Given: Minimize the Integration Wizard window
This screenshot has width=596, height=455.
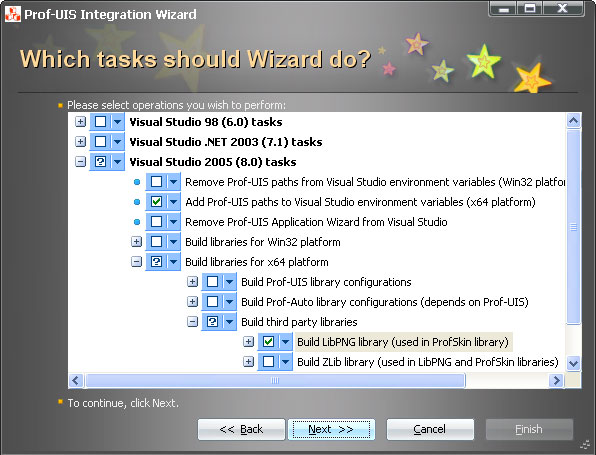Looking at the screenshot, I should (504, 8).
